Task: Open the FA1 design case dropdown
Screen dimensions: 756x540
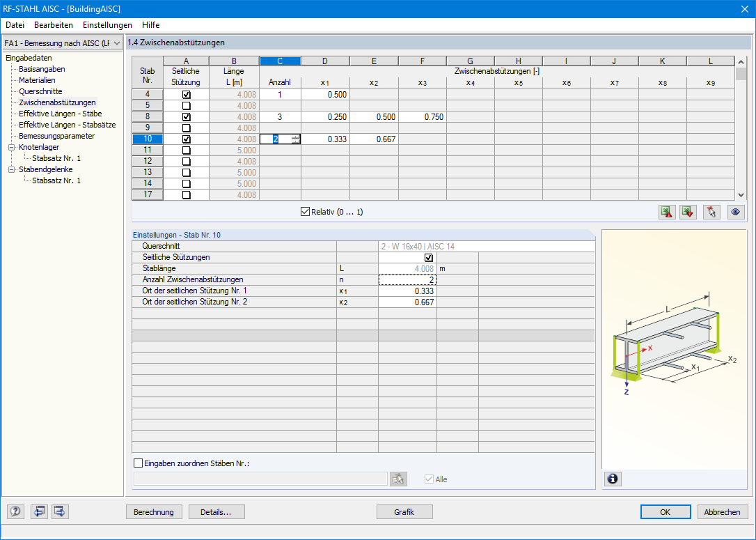Action: 62,43
